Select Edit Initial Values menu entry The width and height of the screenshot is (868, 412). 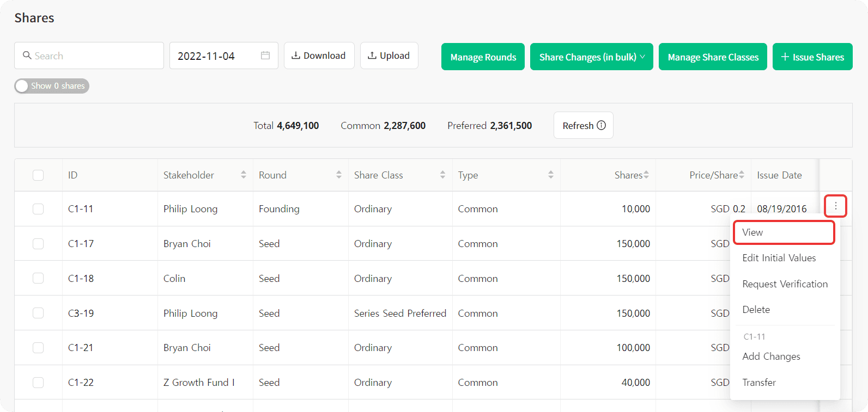click(x=784, y=258)
